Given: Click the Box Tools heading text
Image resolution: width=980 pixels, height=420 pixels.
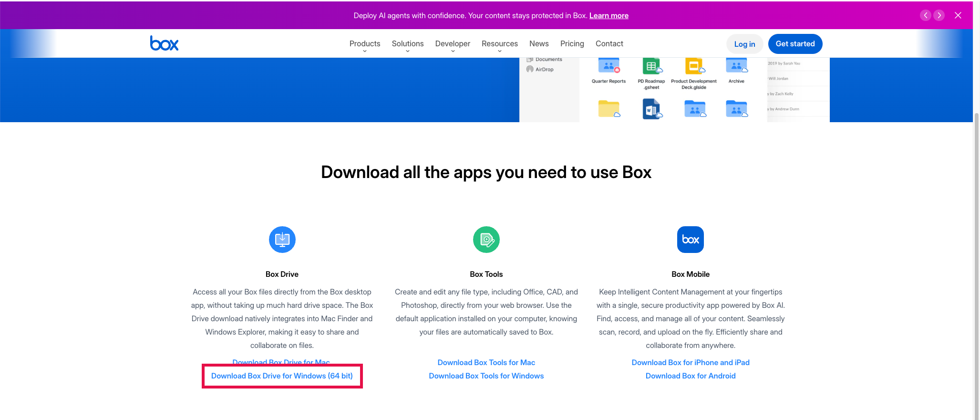Looking at the screenshot, I should (486, 274).
